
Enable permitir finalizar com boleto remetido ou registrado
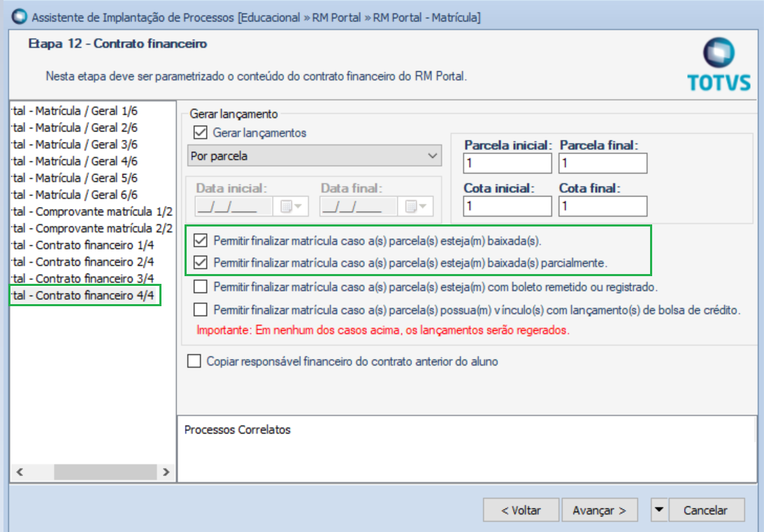point(200,287)
